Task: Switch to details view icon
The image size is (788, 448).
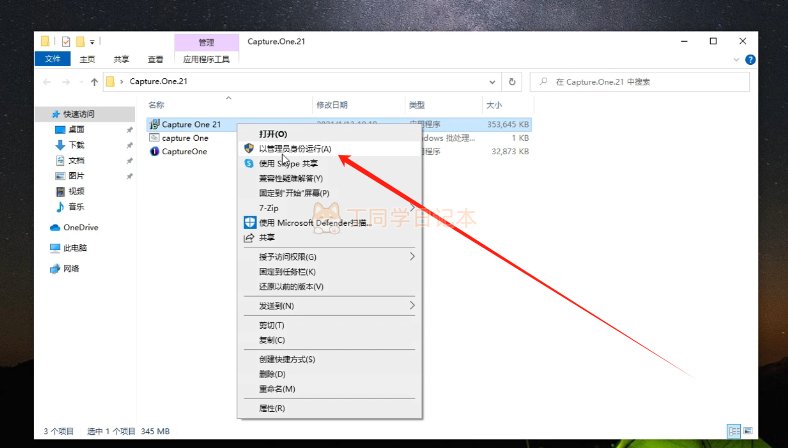Action: [734, 431]
